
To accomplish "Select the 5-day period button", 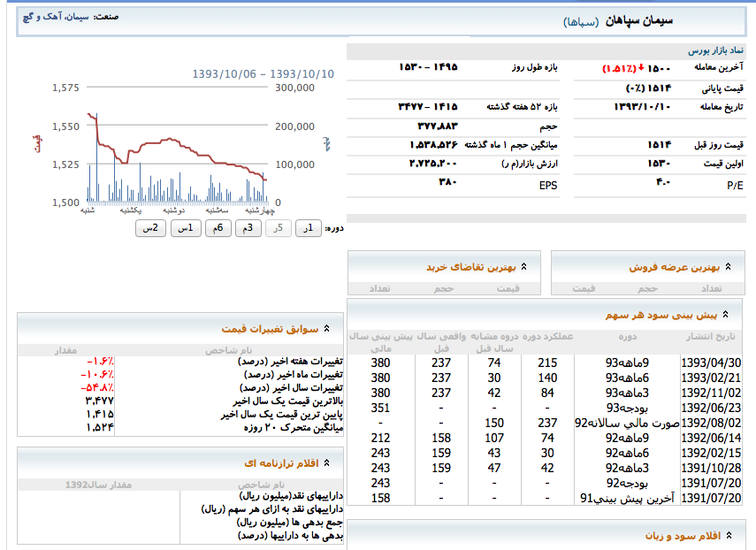I will click(279, 228).
